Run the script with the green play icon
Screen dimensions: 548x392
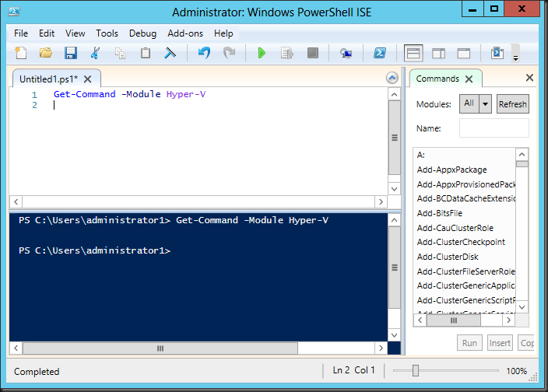[x=262, y=53]
